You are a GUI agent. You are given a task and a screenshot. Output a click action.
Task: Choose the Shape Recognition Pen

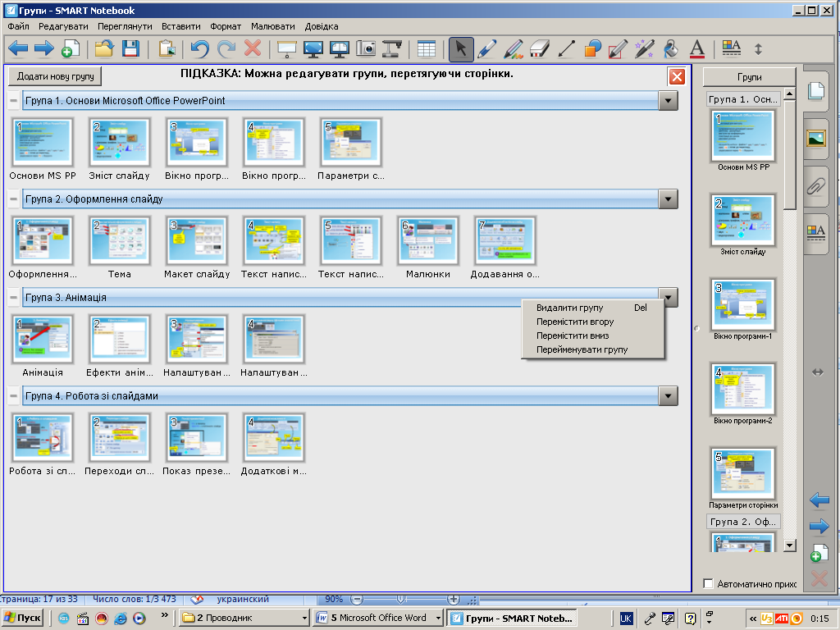click(619, 49)
